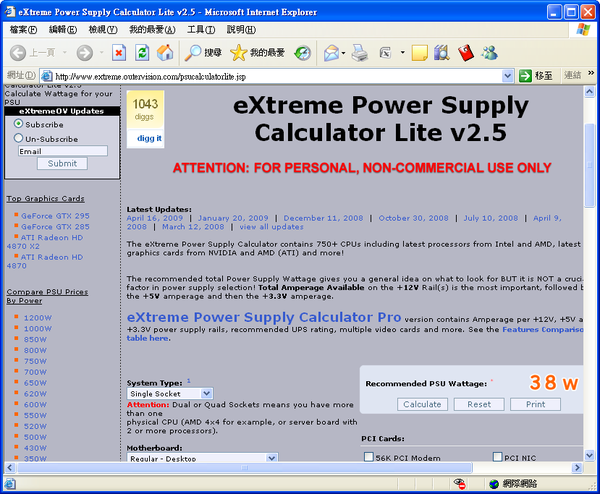Check the 56K PCI Modem checkbox
Screen dimensions: 600x494
pyautogui.click(x=369, y=457)
